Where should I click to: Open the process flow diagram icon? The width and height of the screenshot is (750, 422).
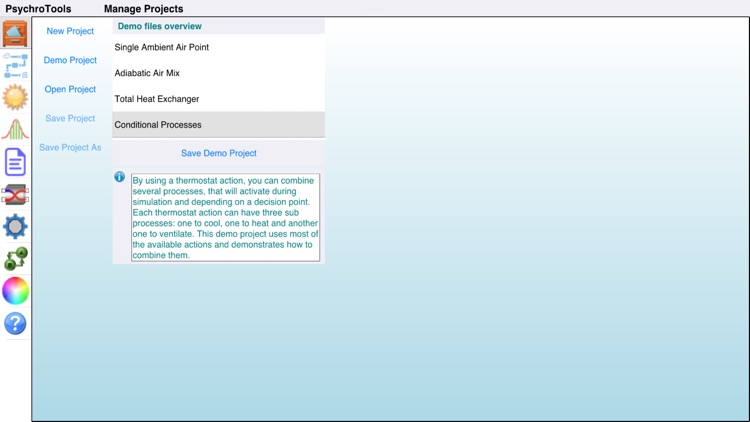pyautogui.click(x=15, y=66)
